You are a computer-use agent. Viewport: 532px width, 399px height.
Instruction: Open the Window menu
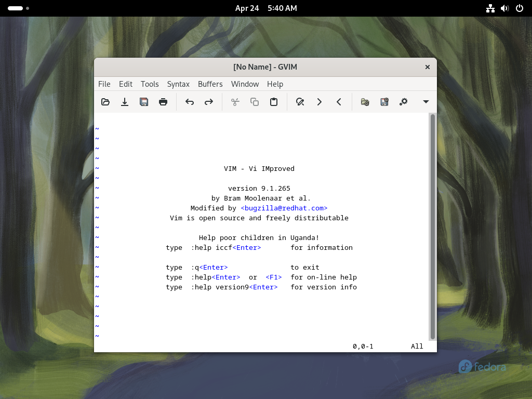pos(245,84)
